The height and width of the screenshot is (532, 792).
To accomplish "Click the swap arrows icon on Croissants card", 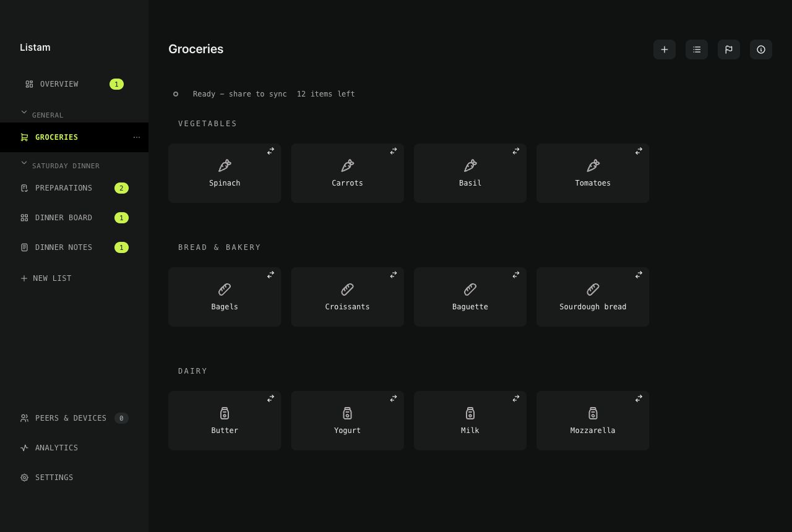I will point(393,275).
